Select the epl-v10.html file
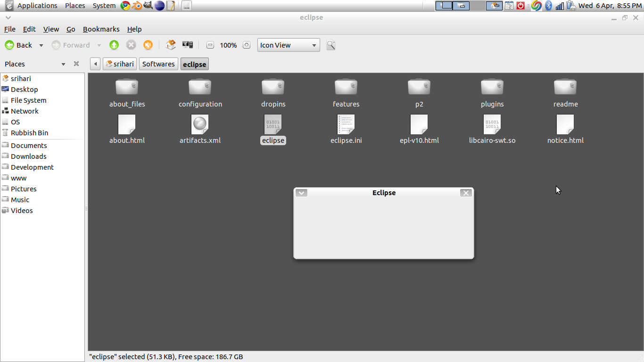 (419, 129)
